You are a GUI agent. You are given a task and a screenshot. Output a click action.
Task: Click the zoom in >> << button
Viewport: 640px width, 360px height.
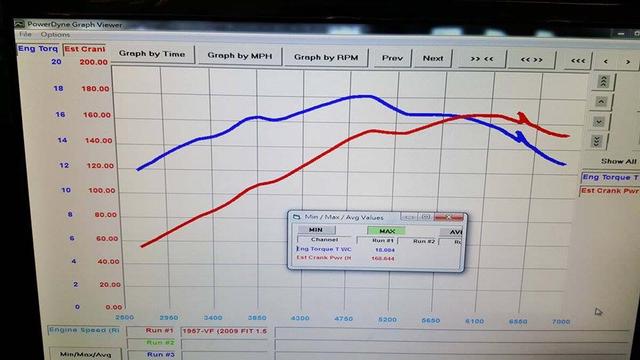(x=482, y=59)
